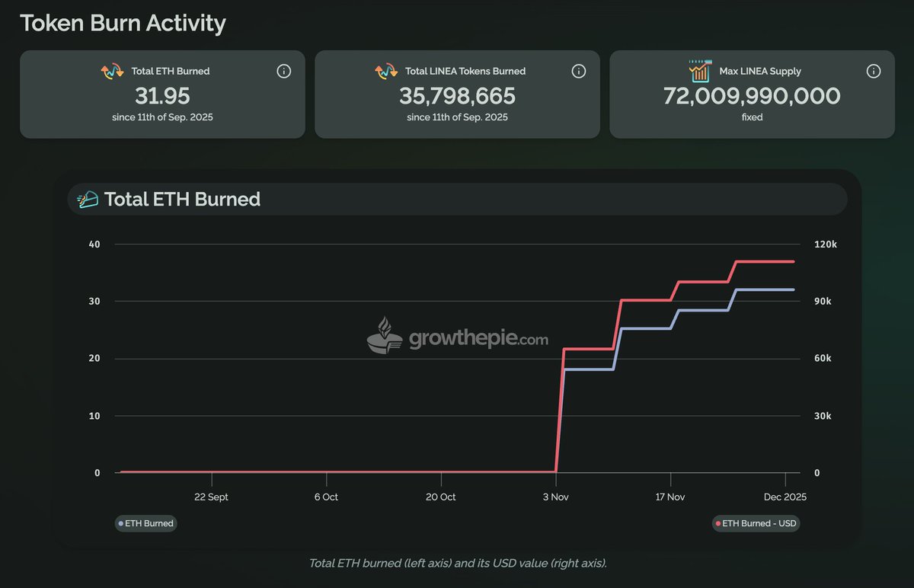Toggle the ETH Burned - USD legend series

tap(756, 523)
